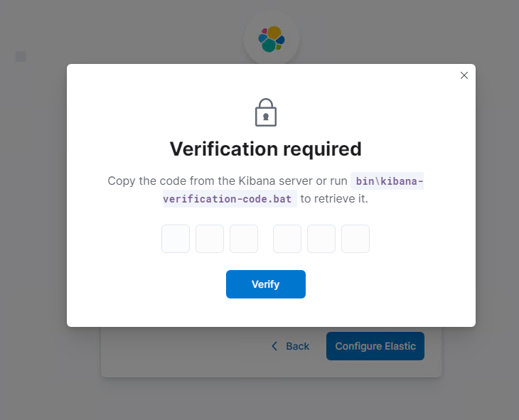Focus the fourth verification code digit box
519x420 pixels.
tap(287, 239)
